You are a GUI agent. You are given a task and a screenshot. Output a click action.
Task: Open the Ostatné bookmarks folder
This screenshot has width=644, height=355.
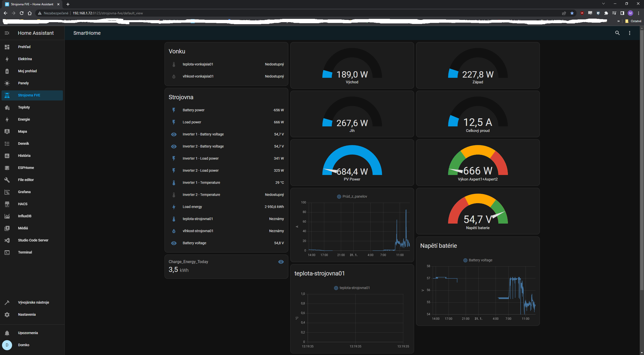(x=633, y=21)
